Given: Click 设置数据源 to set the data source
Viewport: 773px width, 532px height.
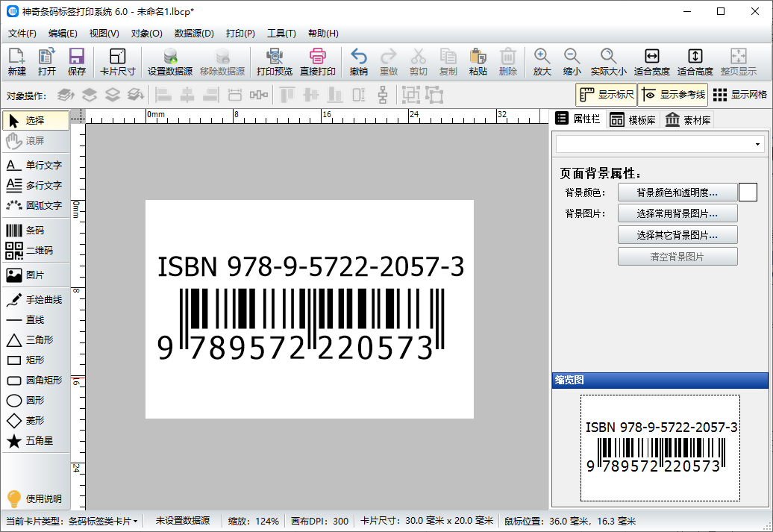Looking at the screenshot, I should pyautogui.click(x=170, y=62).
